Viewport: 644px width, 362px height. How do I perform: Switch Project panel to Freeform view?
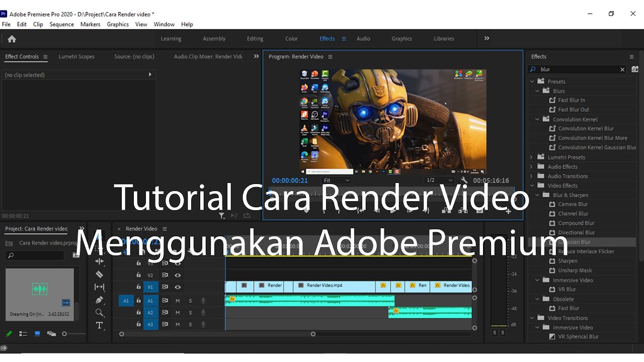point(51,333)
